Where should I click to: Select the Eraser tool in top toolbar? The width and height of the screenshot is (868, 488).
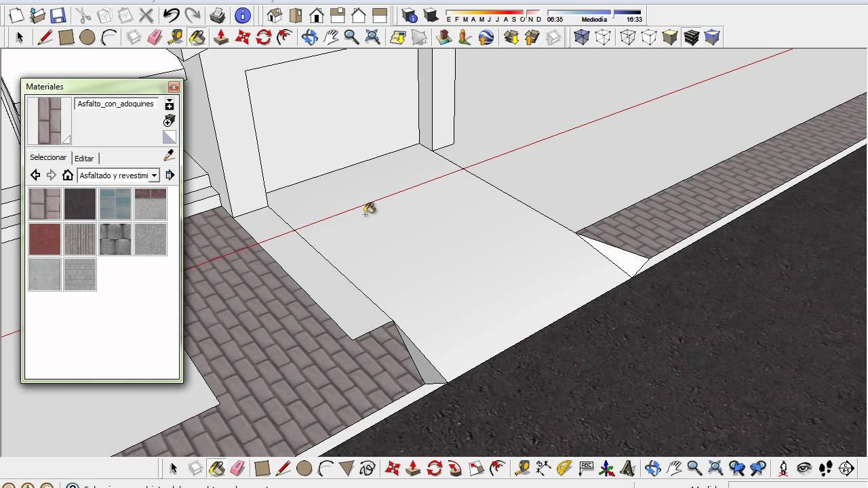155,37
